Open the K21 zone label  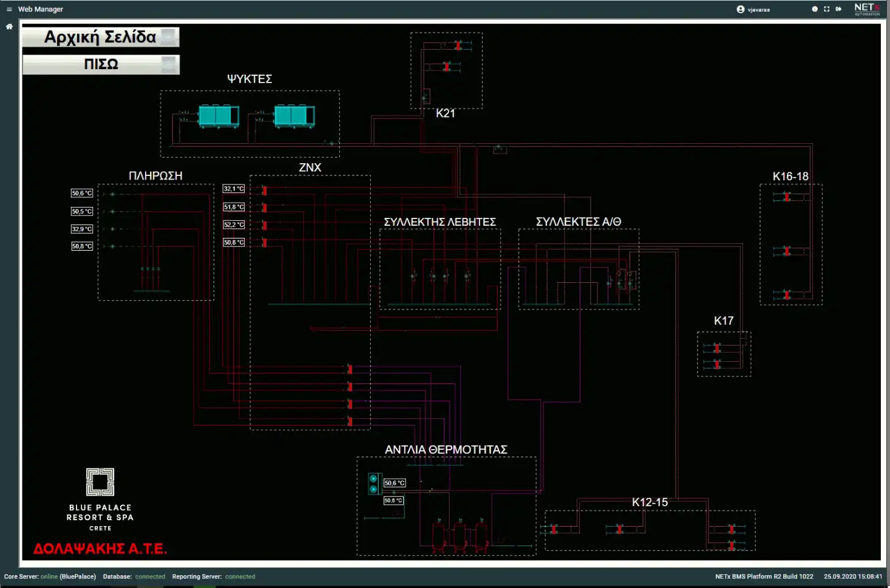(x=445, y=113)
